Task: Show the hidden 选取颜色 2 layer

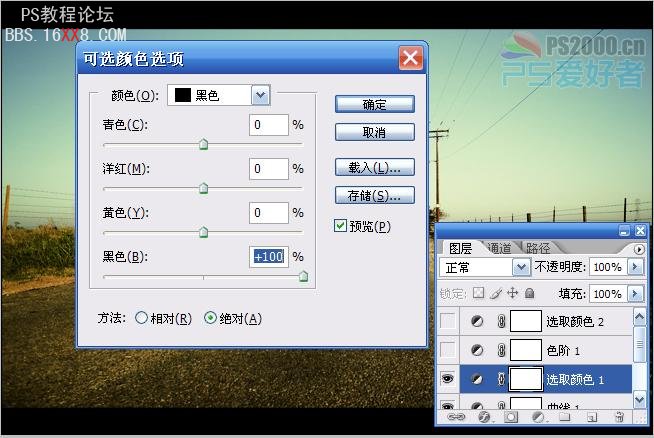Action: 448,321
